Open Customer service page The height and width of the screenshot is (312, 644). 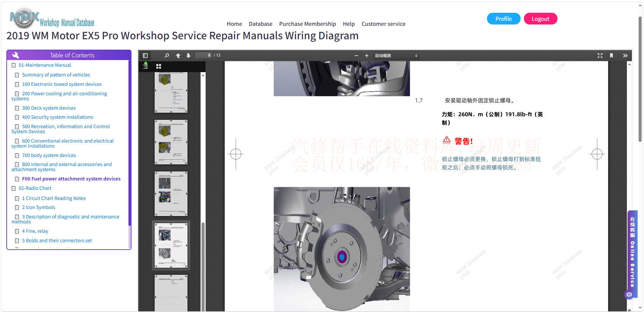pos(383,24)
